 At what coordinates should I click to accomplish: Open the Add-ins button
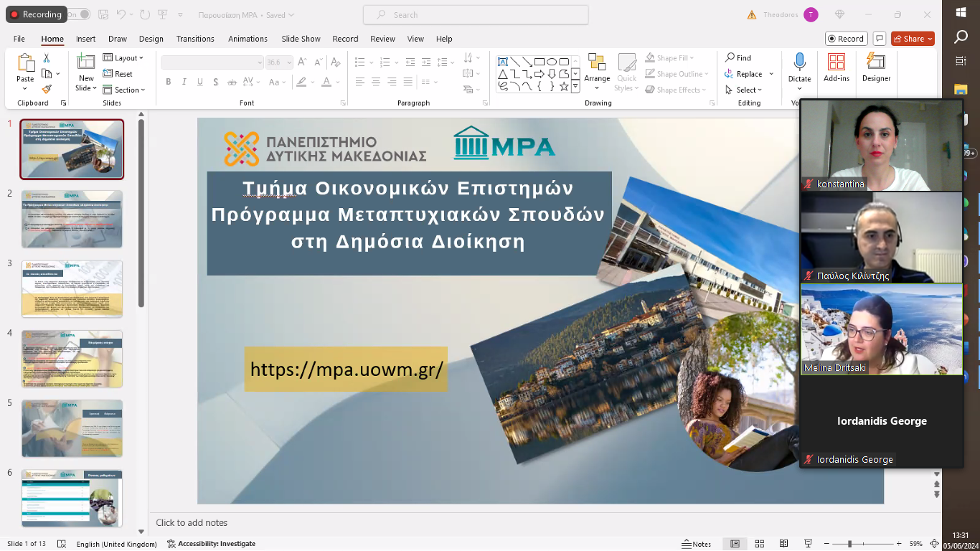pyautogui.click(x=837, y=68)
